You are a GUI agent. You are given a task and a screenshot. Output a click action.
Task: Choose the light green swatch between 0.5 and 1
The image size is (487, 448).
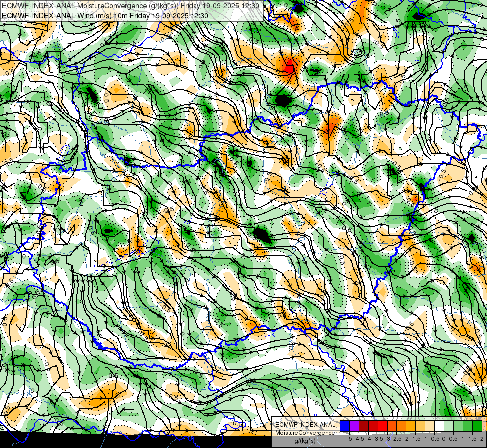click(458, 426)
